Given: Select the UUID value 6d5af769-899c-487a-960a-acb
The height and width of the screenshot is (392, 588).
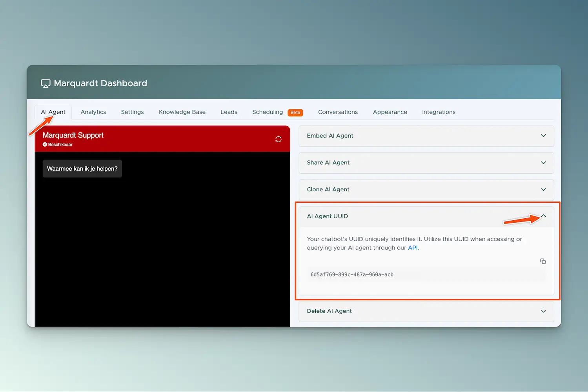Looking at the screenshot, I should (352, 275).
